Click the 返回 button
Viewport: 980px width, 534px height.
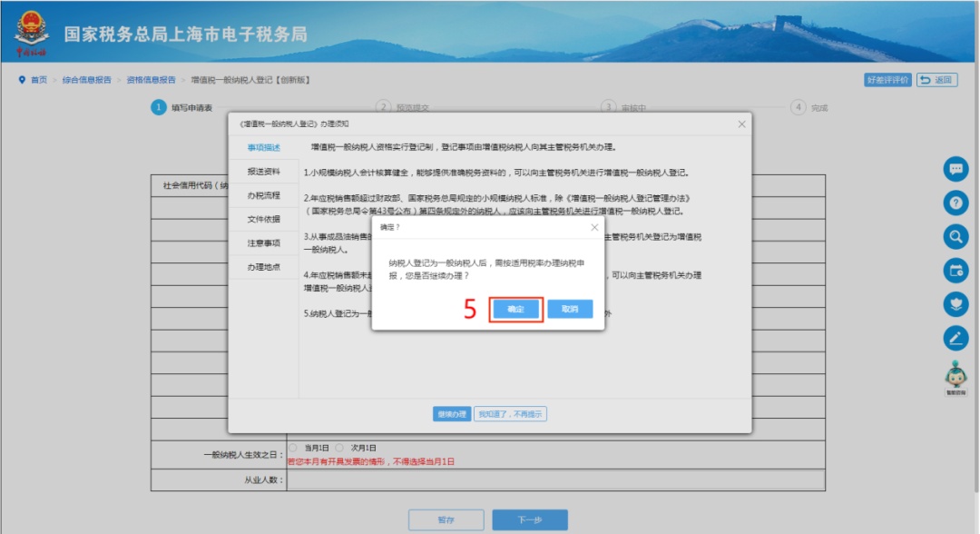pyautogui.click(x=936, y=80)
